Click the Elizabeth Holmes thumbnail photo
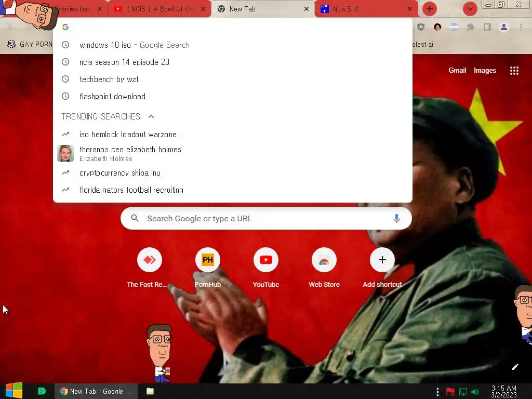 (x=65, y=153)
